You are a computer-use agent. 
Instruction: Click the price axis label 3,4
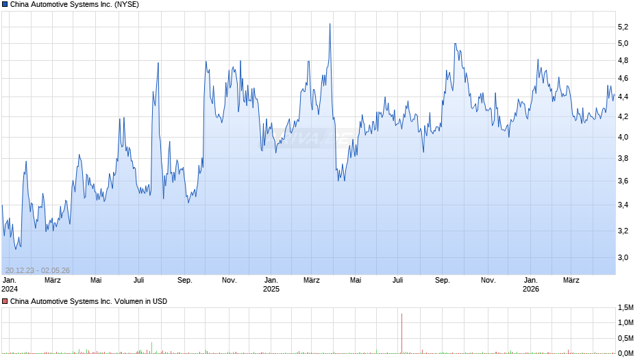tap(623, 205)
